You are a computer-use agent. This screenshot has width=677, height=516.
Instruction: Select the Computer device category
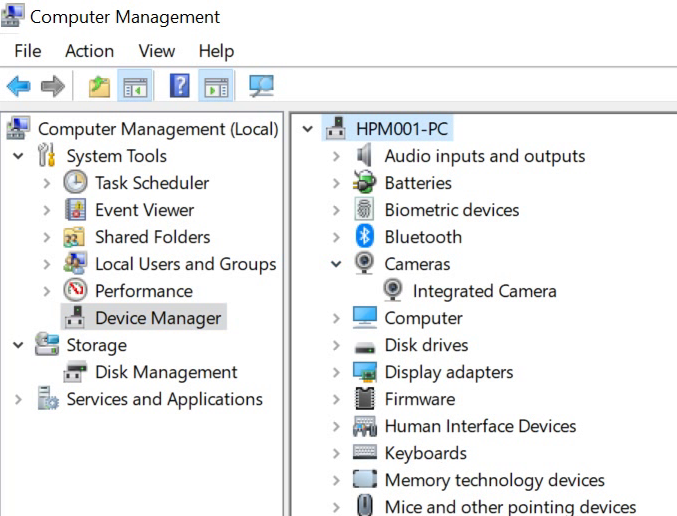[x=423, y=318]
